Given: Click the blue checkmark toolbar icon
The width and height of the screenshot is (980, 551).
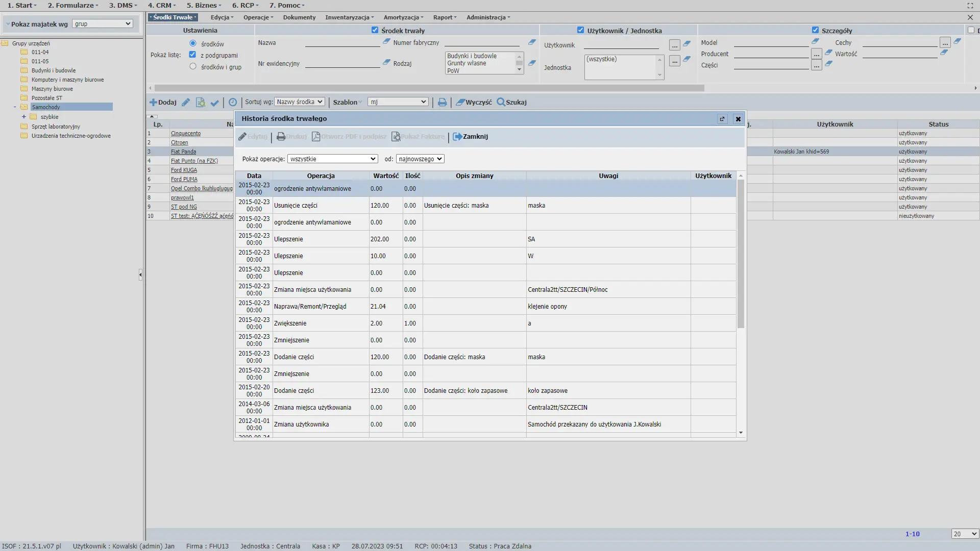Looking at the screenshot, I should (215, 103).
